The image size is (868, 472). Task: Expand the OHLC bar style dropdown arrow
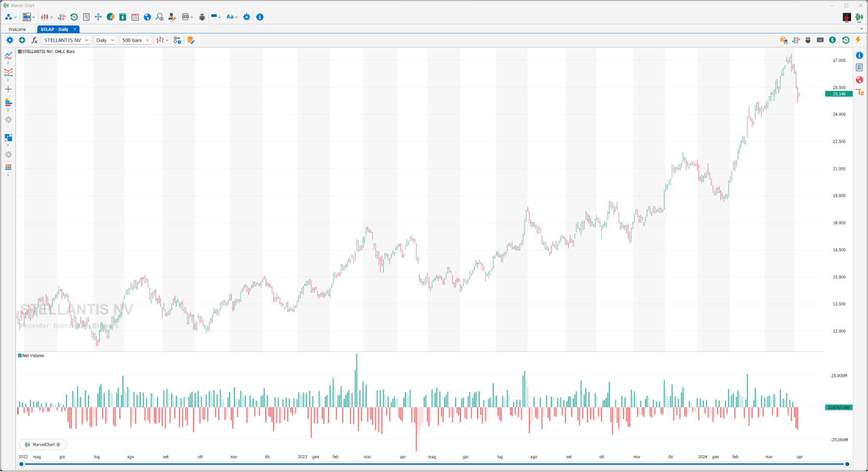(x=167, y=40)
